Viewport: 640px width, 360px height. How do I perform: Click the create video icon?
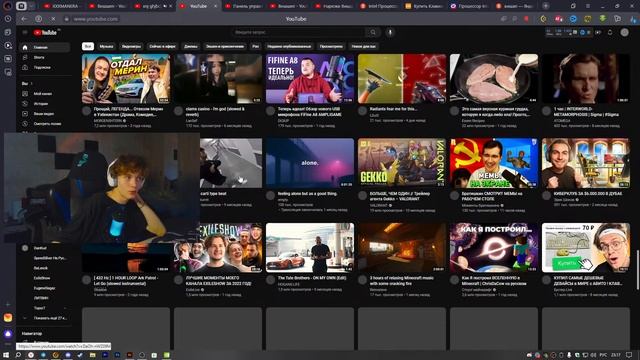tap(598, 32)
